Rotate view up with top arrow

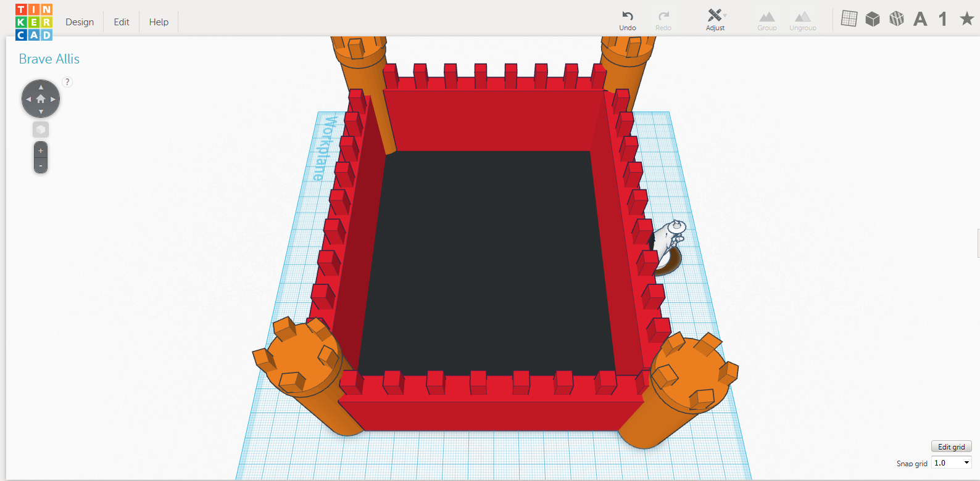(41, 87)
